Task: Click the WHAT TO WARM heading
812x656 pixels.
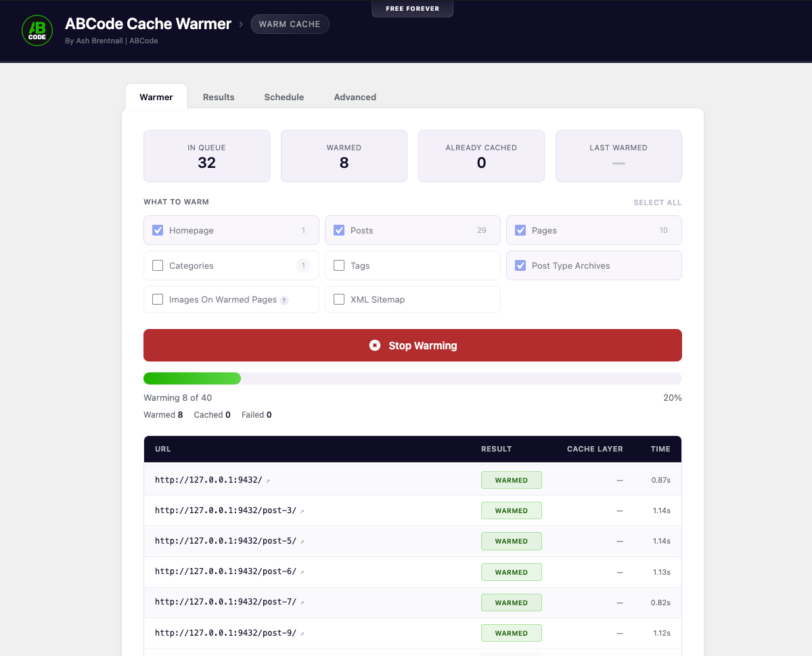Action: [177, 202]
